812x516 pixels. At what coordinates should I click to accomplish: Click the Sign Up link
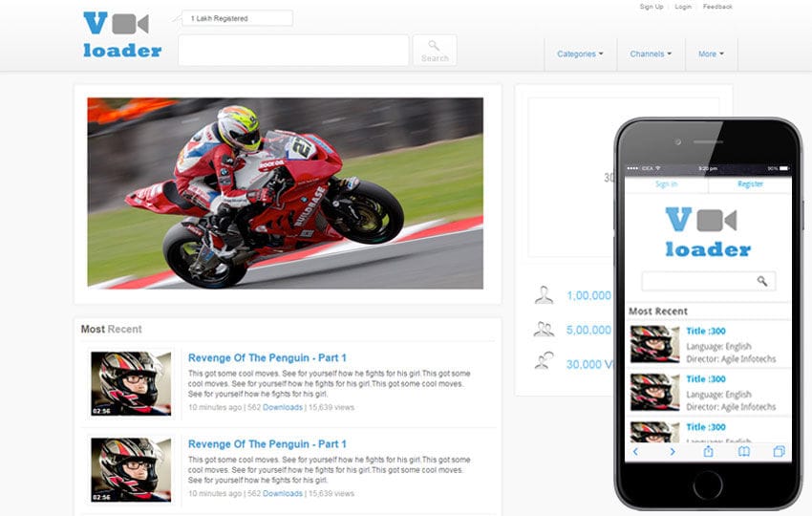[x=652, y=7]
